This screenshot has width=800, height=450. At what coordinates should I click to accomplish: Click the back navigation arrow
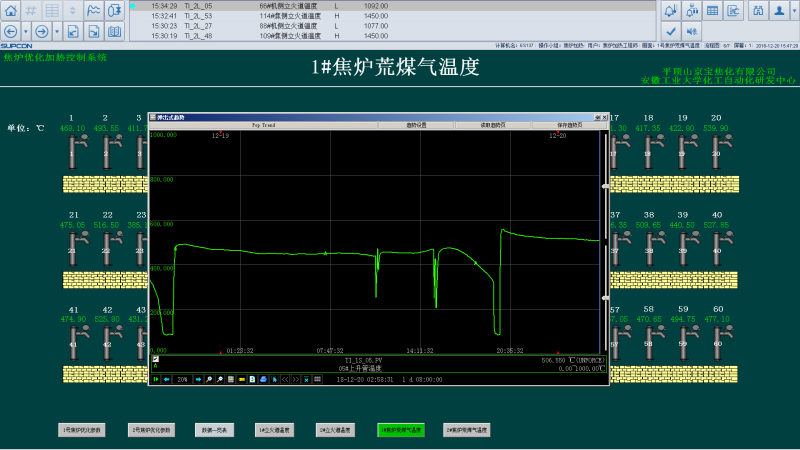(x=10, y=31)
